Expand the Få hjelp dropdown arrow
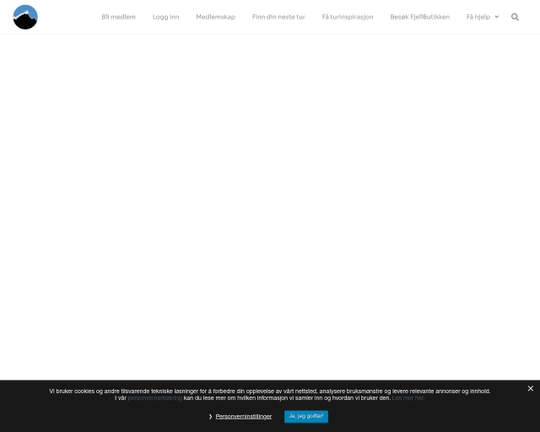The height and width of the screenshot is (432, 540). 497,17
